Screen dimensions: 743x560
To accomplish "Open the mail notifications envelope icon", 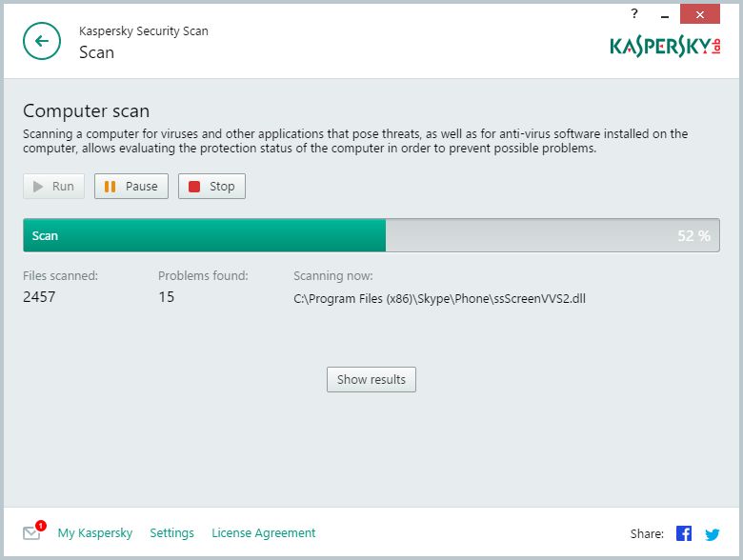I will pos(33,531).
